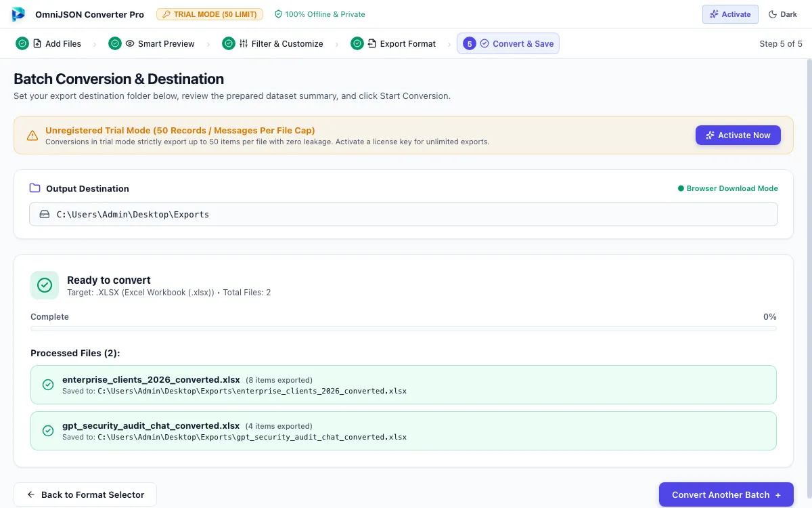Click the left arrow icon in Back to Format Selector
Viewport: 812px width, 508px height.
coord(31,494)
